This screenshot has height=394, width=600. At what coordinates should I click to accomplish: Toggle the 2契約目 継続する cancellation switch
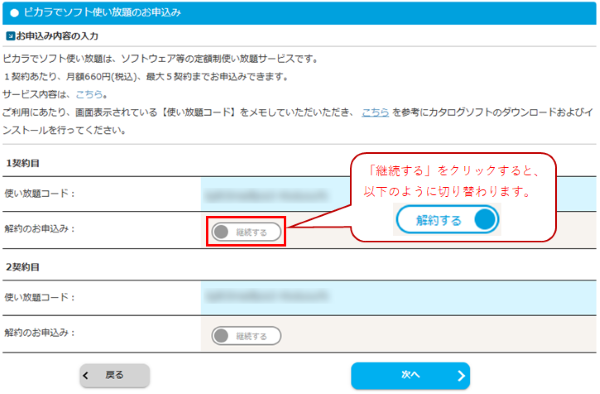[x=246, y=336]
